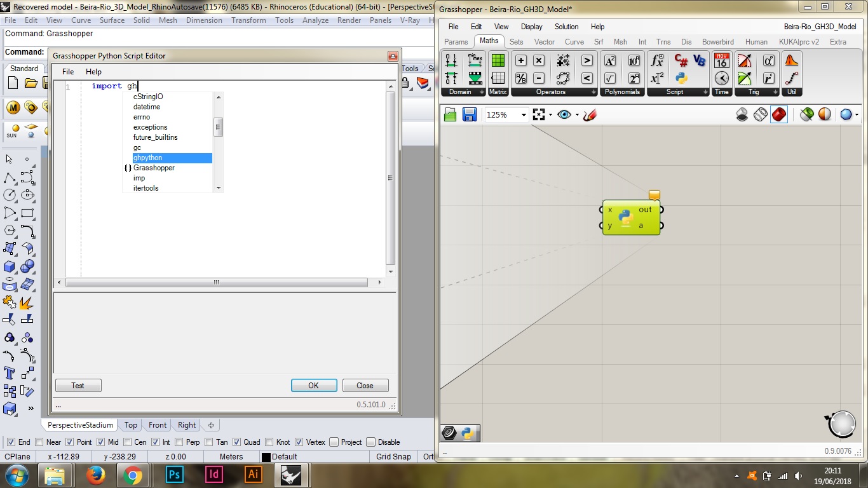Add a C# script component

(x=681, y=61)
